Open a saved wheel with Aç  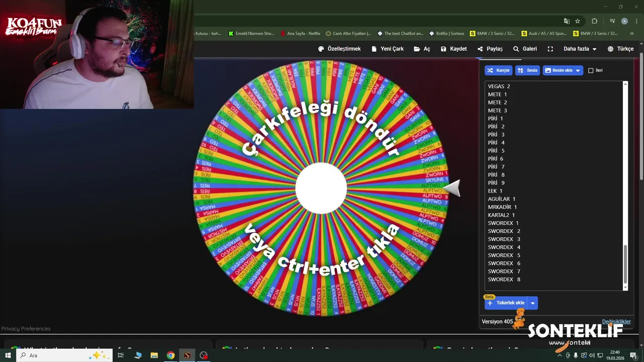(422, 49)
